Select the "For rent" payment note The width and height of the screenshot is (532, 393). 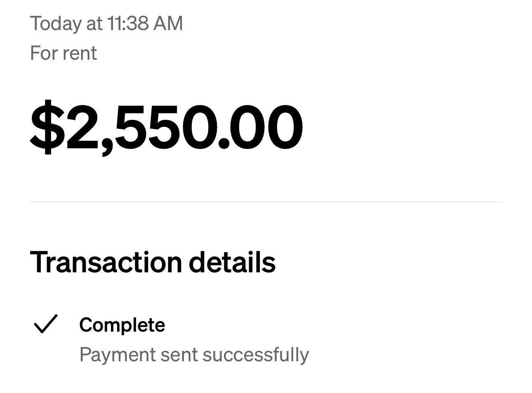click(x=63, y=53)
